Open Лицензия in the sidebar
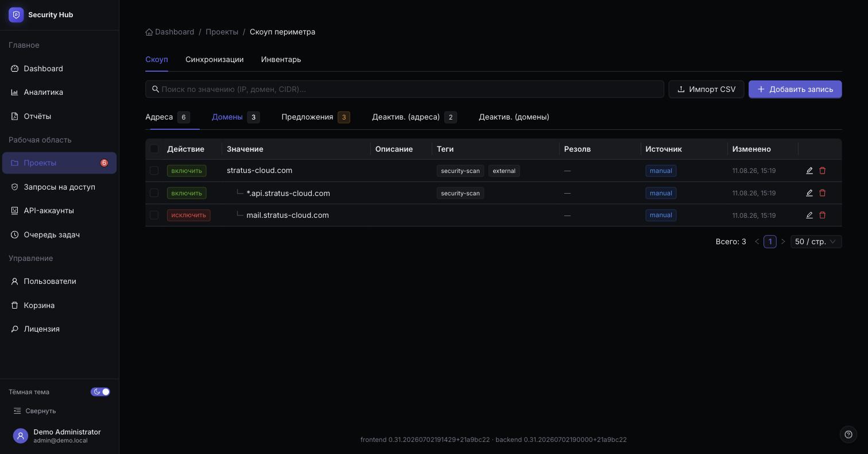Viewport: 868px width, 454px height. coord(59,329)
